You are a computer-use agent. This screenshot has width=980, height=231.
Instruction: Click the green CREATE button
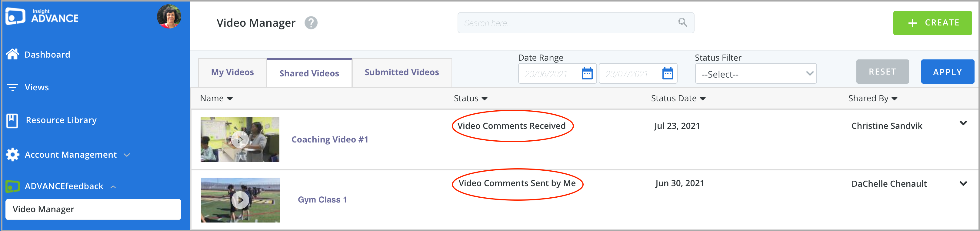point(932,23)
